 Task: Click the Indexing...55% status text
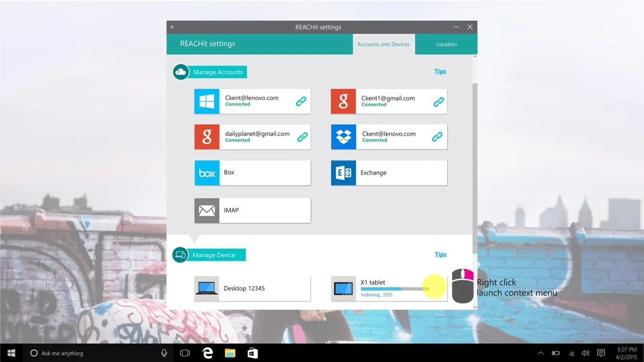(376, 295)
